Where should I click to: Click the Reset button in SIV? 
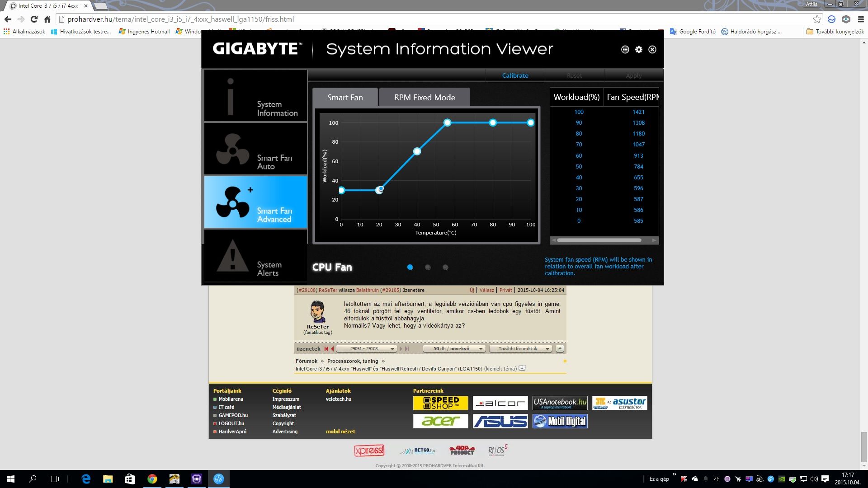[x=574, y=75]
